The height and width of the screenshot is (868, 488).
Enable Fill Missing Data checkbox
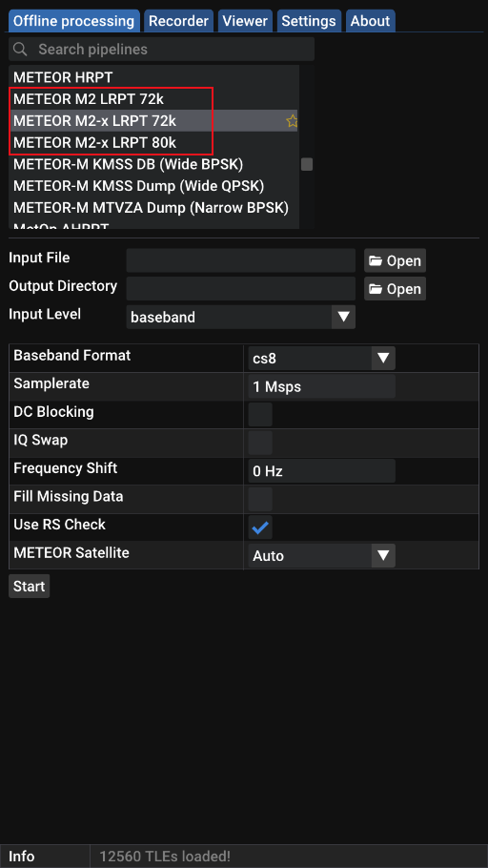click(x=260, y=499)
